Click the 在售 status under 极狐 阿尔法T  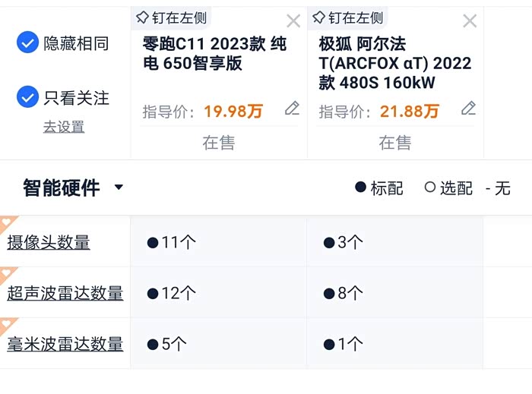395,142
